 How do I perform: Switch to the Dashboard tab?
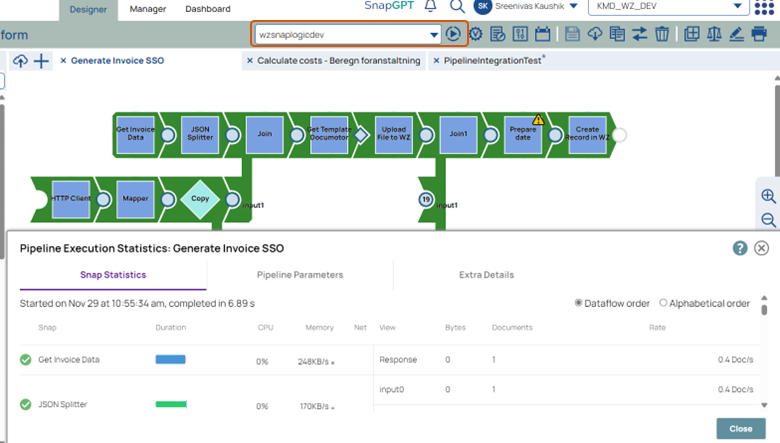click(208, 9)
